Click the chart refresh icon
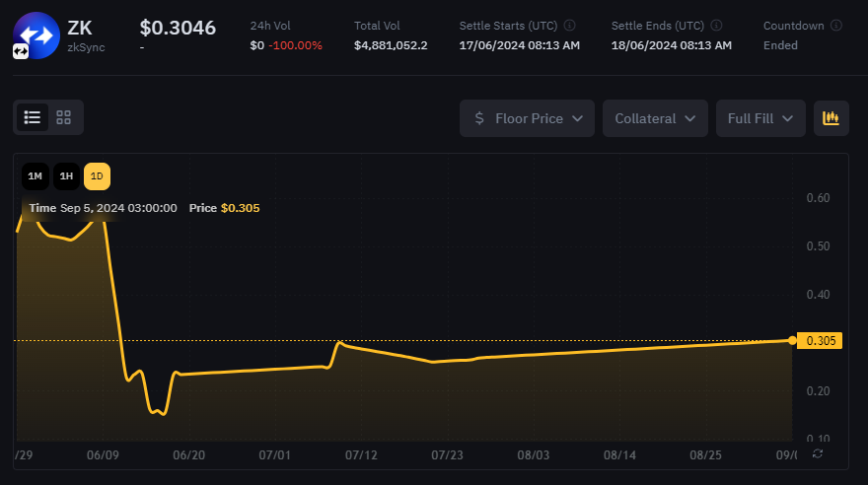 click(818, 453)
